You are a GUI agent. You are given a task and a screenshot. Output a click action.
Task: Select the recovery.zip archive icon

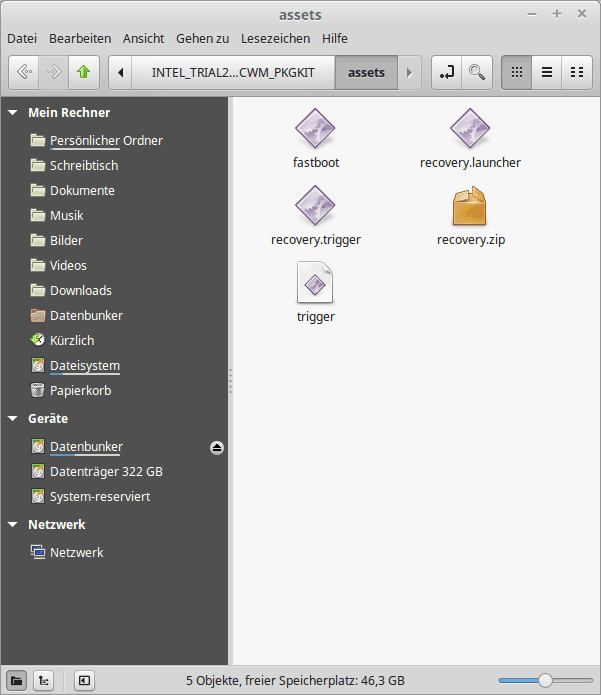(x=470, y=206)
